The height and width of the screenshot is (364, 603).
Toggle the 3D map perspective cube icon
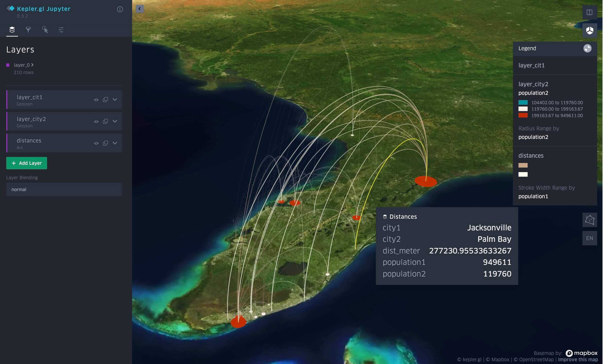click(589, 30)
